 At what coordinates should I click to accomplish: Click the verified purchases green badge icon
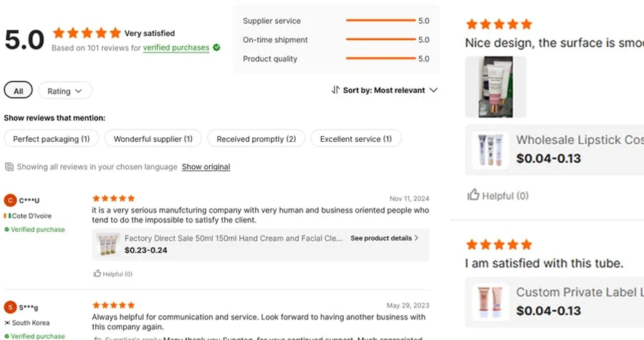click(x=216, y=48)
